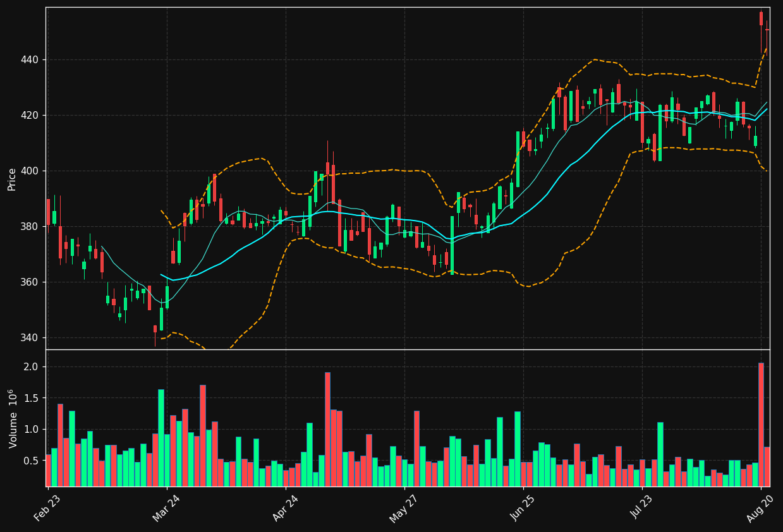783x532 pixels.
Task: Click the 0.5 volume tick label
Action: click(32, 461)
